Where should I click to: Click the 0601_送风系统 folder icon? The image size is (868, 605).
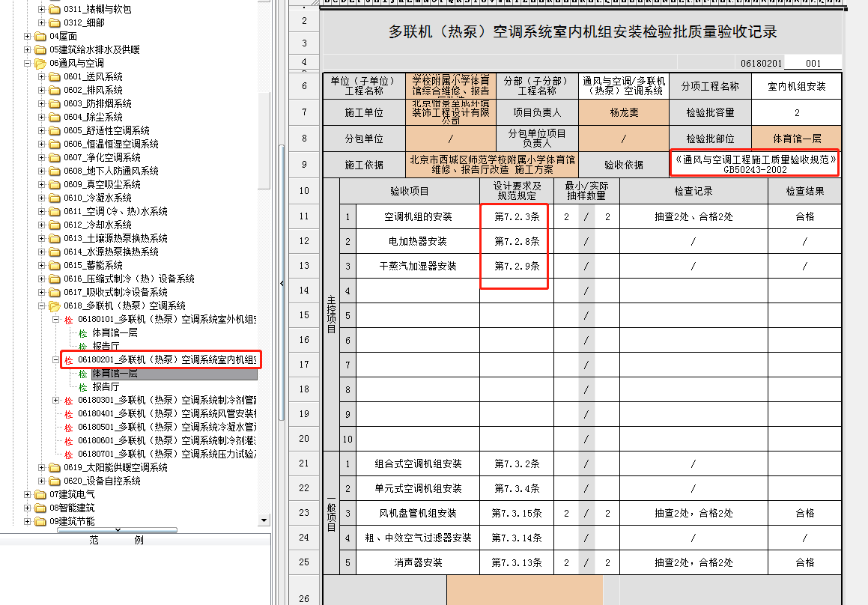click(55, 77)
